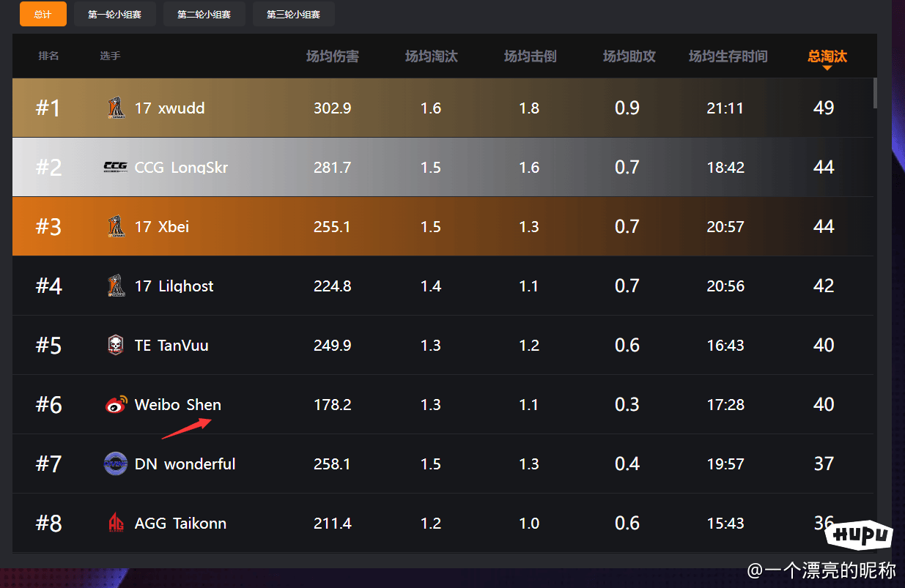Click Shen's average damage 178.2
This screenshot has height=588, width=905.
click(x=333, y=405)
